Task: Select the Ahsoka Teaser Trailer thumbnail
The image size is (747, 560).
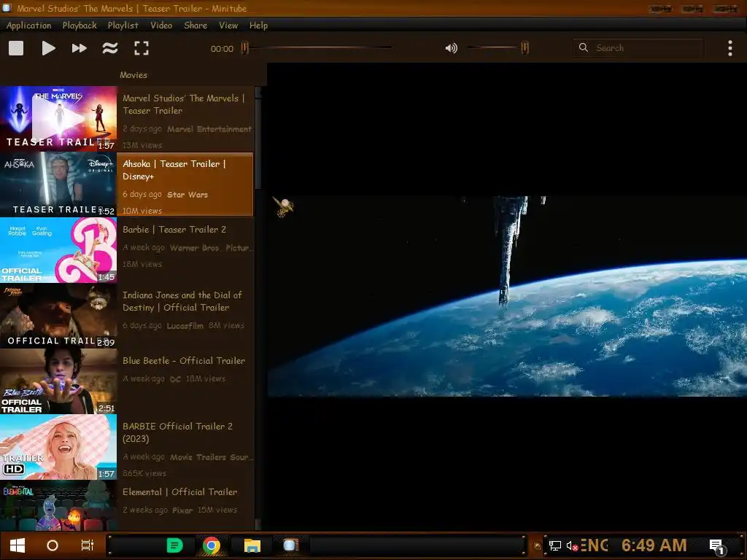Action: tap(58, 184)
